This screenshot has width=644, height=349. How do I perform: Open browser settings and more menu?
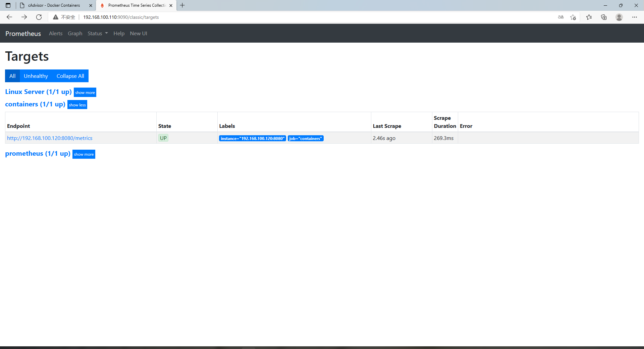click(x=635, y=17)
